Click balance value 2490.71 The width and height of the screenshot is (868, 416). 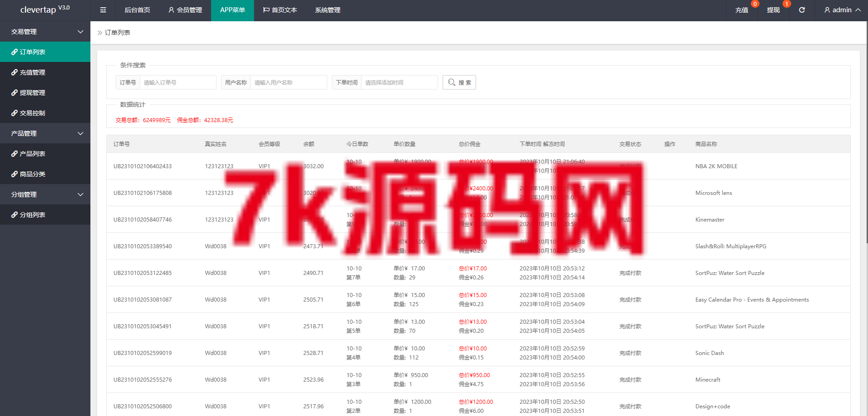[313, 273]
